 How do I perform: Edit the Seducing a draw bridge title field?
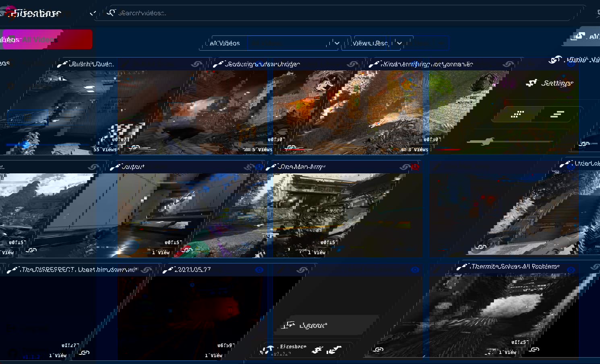pos(263,64)
